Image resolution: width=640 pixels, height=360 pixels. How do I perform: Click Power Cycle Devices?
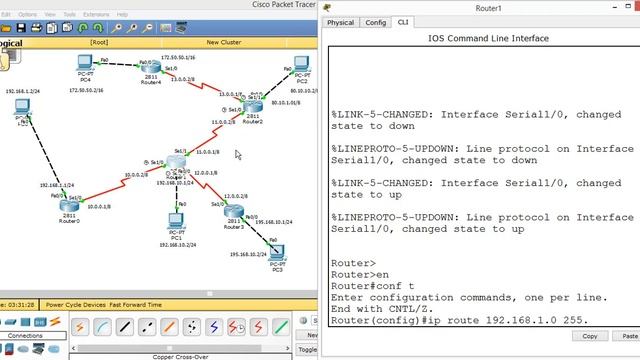pyautogui.click(x=76, y=305)
